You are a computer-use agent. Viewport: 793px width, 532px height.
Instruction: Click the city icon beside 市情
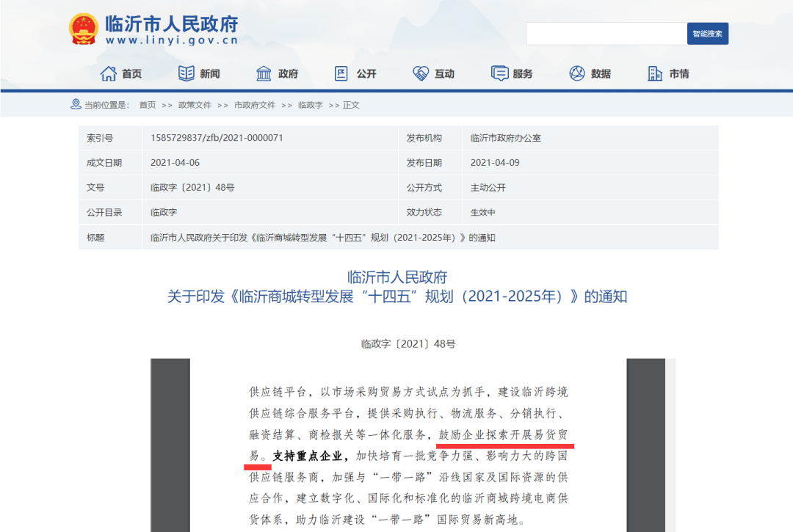[x=655, y=73]
